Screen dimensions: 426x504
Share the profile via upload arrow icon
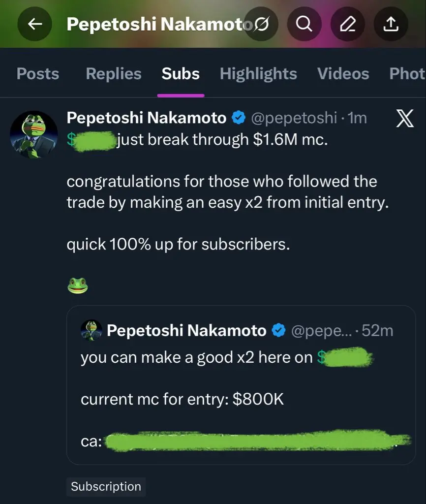391,24
